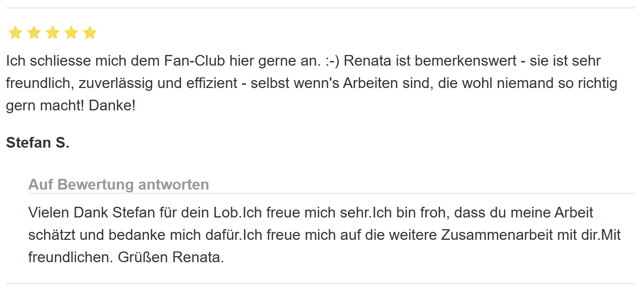The width and height of the screenshot is (644, 292).
Task: Click the word 'Lob.Ich' in the reply text
Action: (239, 213)
